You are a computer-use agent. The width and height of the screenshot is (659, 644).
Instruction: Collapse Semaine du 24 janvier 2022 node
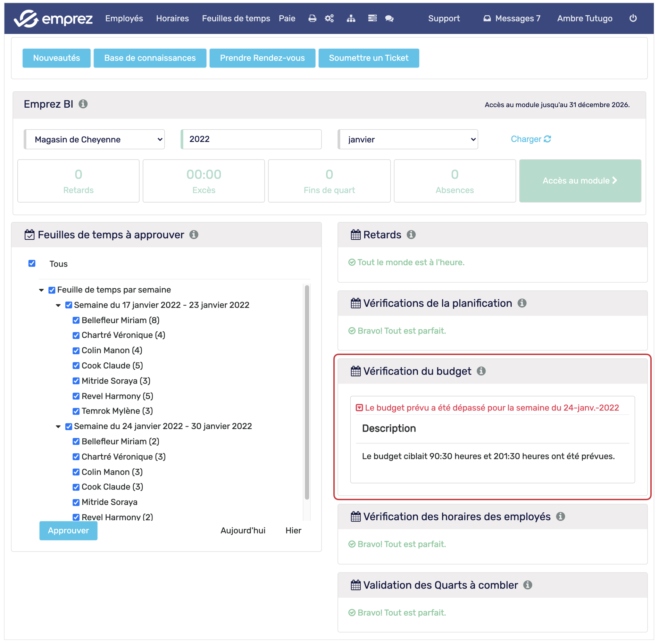(x=58, y=427)
